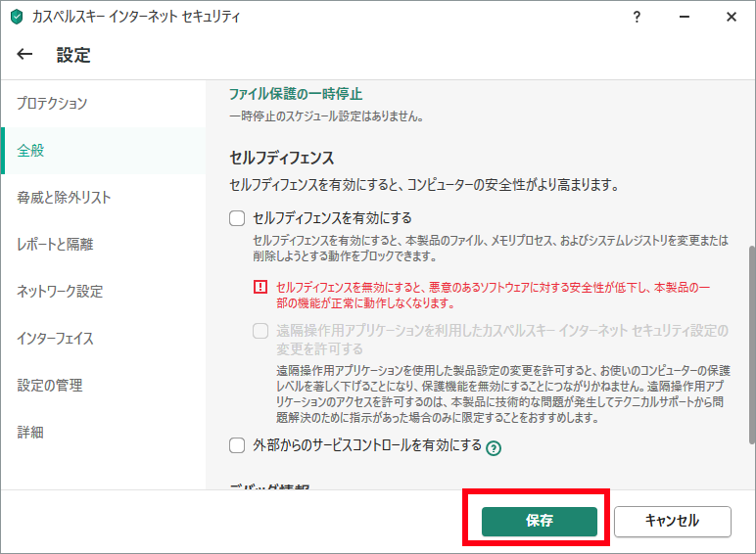Click the red warning icon for self-defense
The height and width of the screenshot is (554, 756).
tap(260, 287)
